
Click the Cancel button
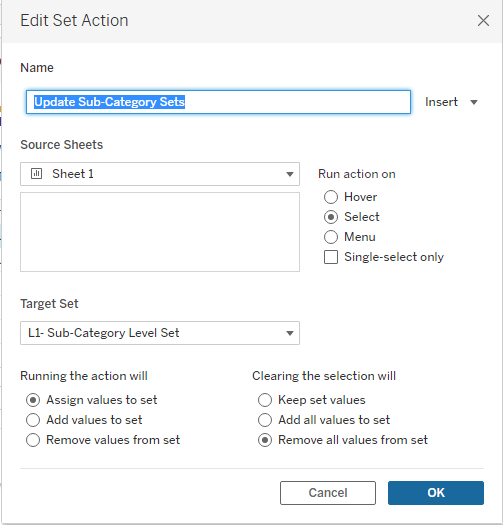(x=328, y=493)
